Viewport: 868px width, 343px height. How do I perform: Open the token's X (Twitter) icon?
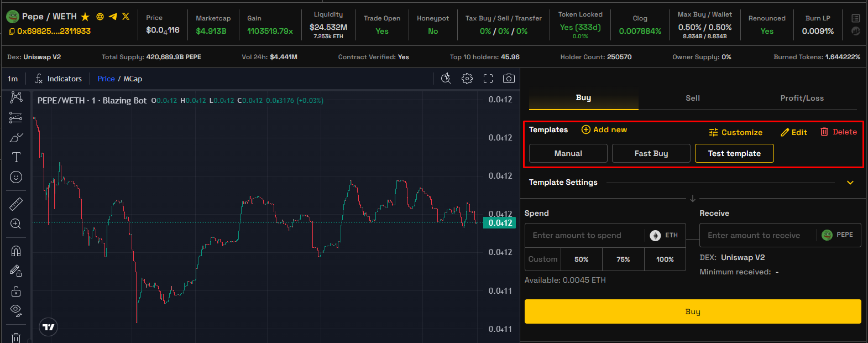point(126,17)
